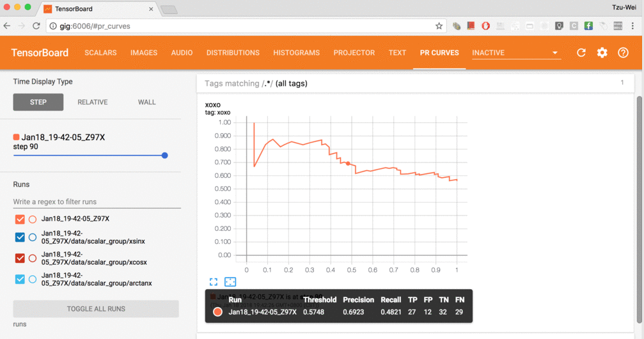Select the PR CURVES tab
The height and width of the screenshot is (339, 644).
pyautogui.click(x=439, y=52)
